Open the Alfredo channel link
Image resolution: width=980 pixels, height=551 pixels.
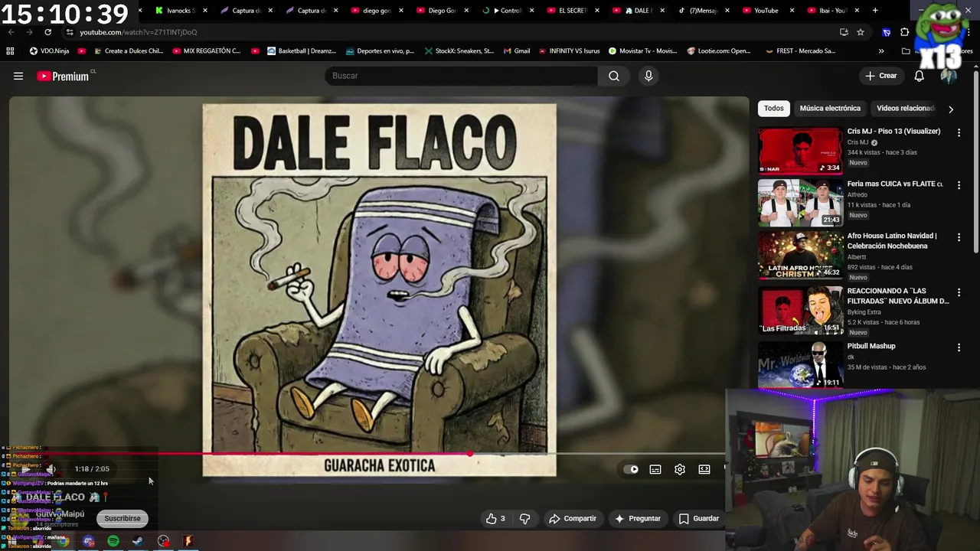(x=857, y=195)
